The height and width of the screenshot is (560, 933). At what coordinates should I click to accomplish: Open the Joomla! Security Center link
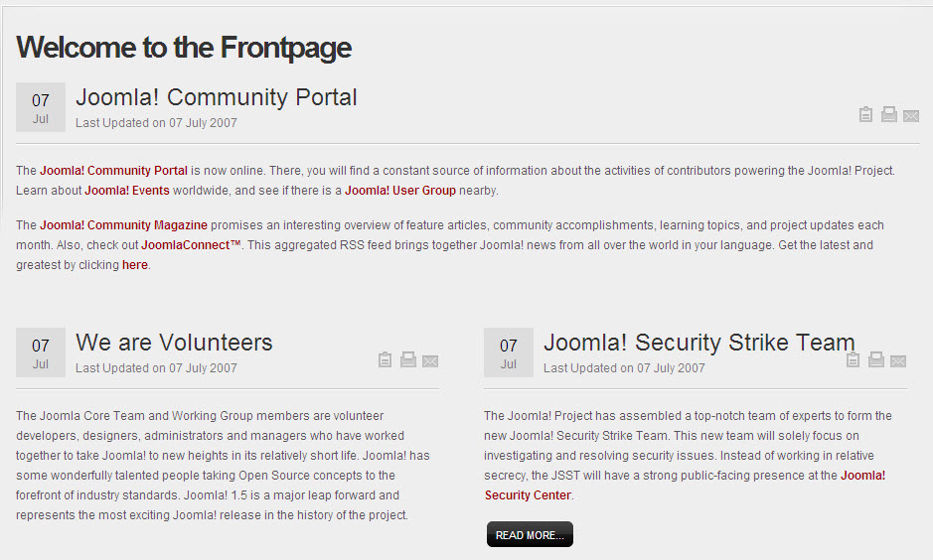tap(685, 486)
